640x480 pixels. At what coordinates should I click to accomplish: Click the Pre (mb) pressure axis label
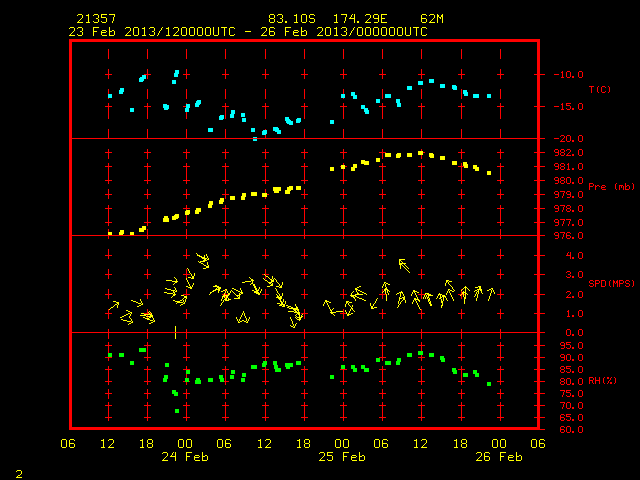611,187
